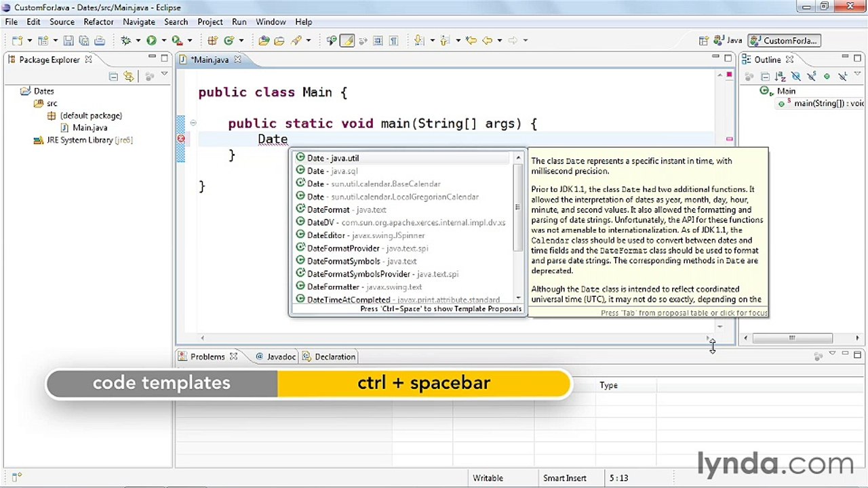Open External Tools dropdown arrow
The height and width of the screenshot is (488, 868).
[190, 41]
